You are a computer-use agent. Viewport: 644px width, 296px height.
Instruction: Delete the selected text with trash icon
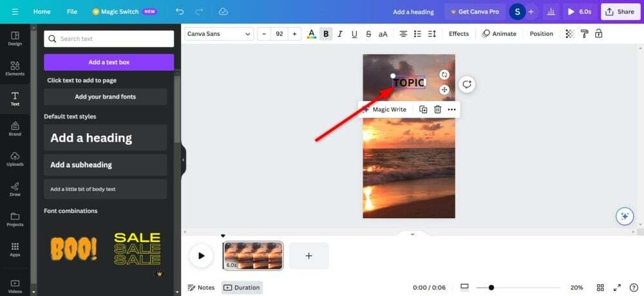[438, 109]
